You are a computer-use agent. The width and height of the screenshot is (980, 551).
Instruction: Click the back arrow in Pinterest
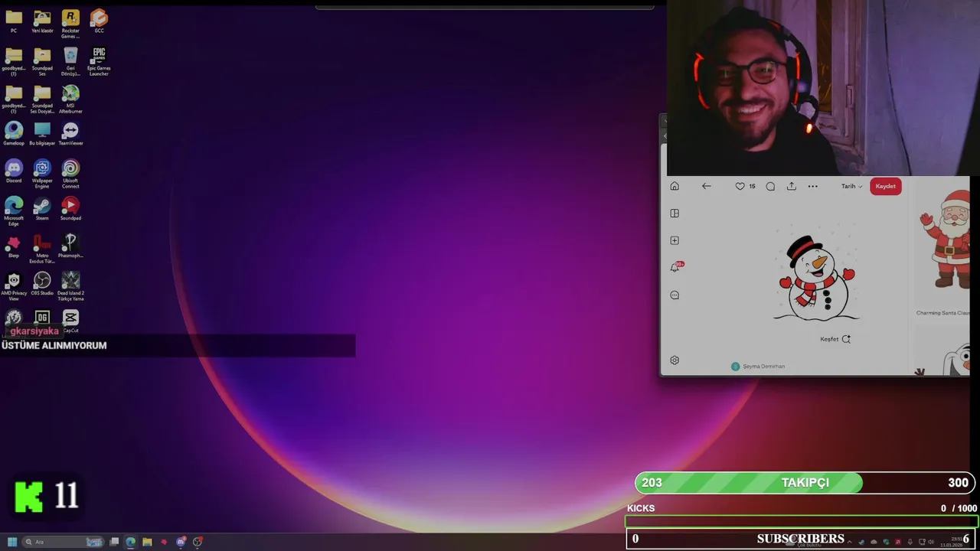[x=707, y=186]
